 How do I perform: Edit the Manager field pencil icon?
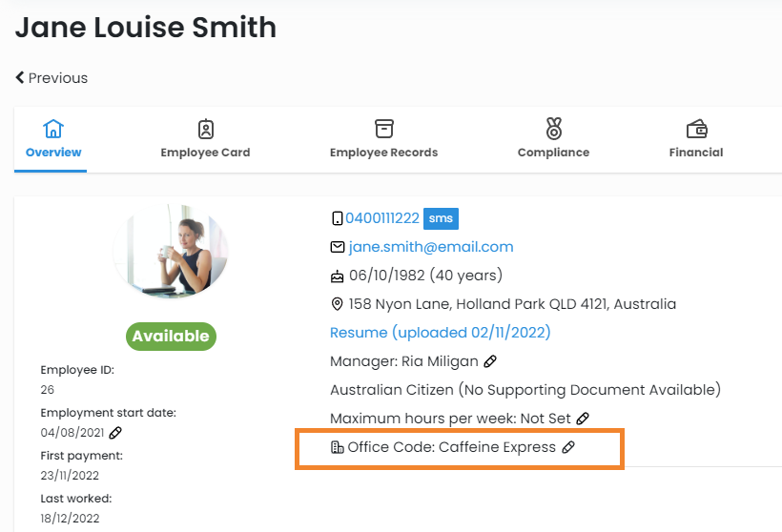(x=490, y=361)
